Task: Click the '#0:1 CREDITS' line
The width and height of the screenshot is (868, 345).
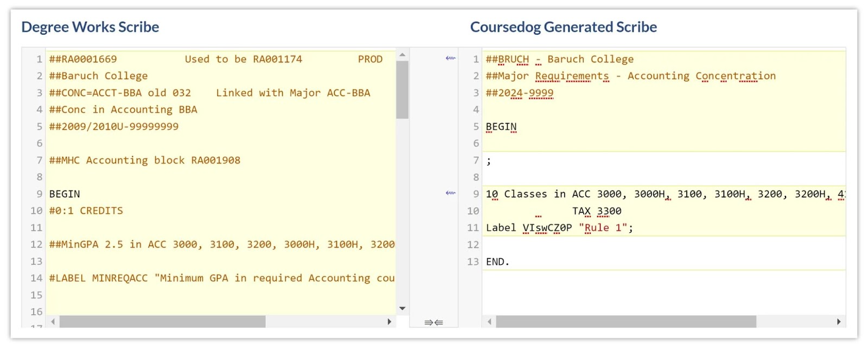Action: click(x=86, y=210)
